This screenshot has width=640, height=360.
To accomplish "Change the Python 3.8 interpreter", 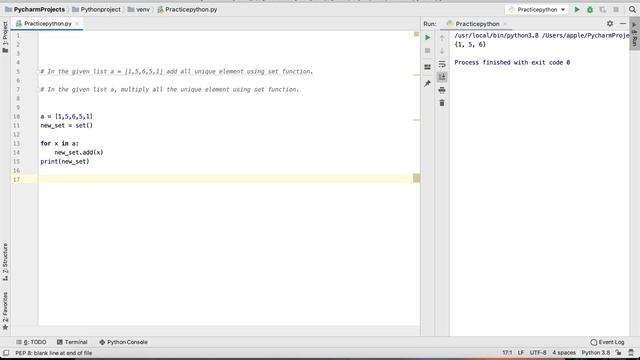I will point(596,353).
